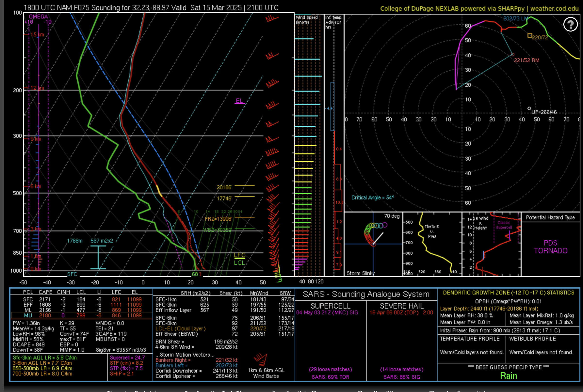Viewport: 583px width, 392px height.
Task: Click the '1768m' inflow layer height label
Action: (x=75, y=241)
